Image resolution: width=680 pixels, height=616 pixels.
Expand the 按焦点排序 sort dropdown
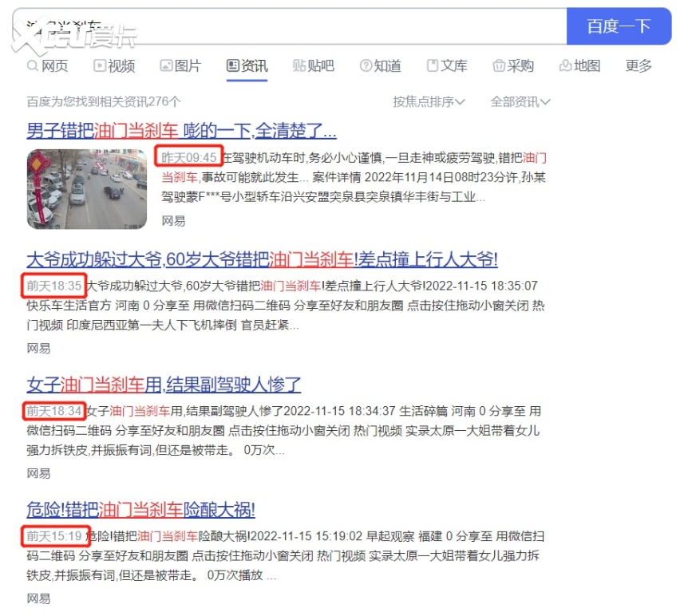pyautogui.click(x=429, y=102)
